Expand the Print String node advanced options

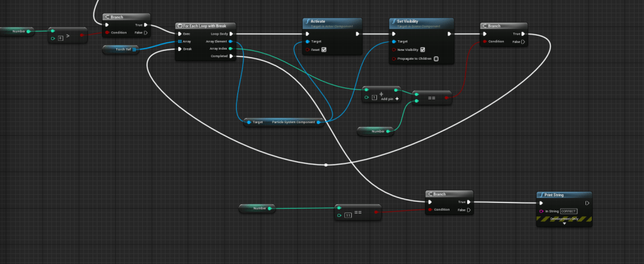tap(564, 223)
